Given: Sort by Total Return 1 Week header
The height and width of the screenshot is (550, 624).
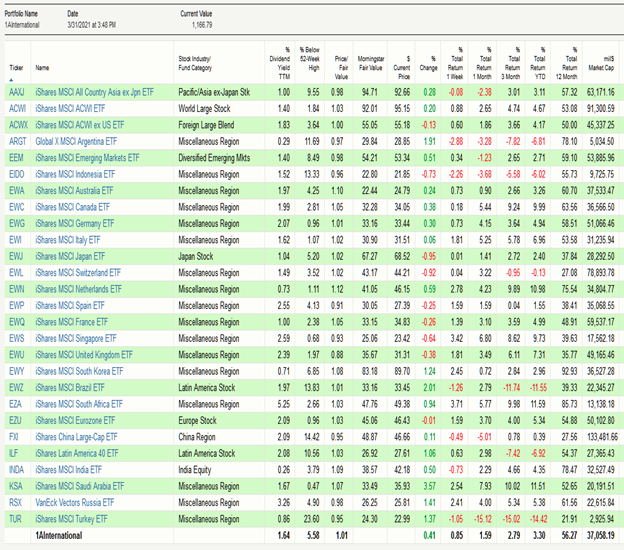Looking at the screenshot, I should pyautogui.click(x=455, y=63).
